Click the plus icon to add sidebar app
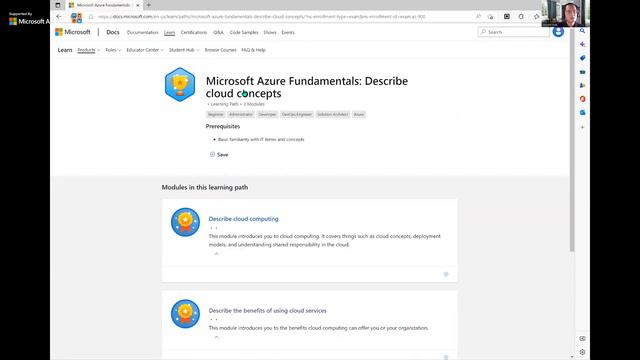The width and height of the screenshot is (640, 360). pyautogui.click(x=582, y=127)
